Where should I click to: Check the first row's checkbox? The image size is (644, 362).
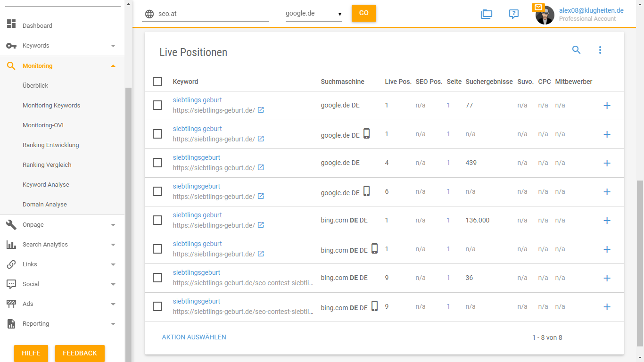coord(157,105)
